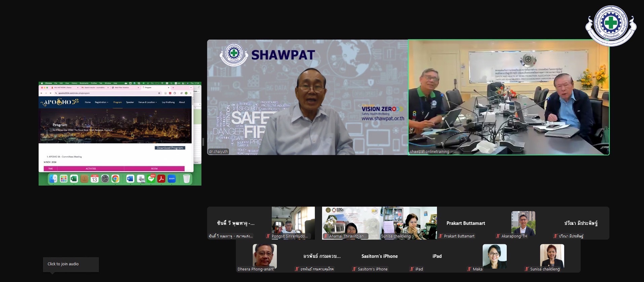Click the ROOM column header
The height and width of the screenshot is (282, 644).
click(x=154, y=169)
